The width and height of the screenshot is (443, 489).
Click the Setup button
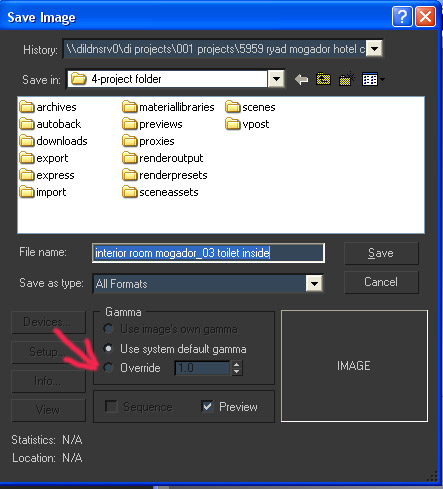[x=48, y=352]
